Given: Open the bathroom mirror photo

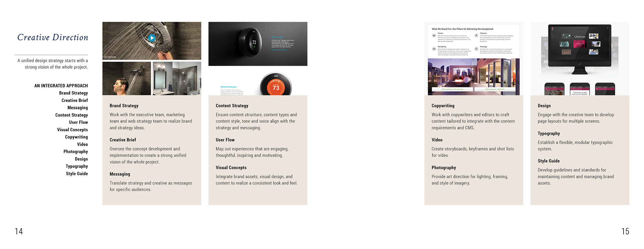Looking at the screenshot, I should (x=177, y=78).
